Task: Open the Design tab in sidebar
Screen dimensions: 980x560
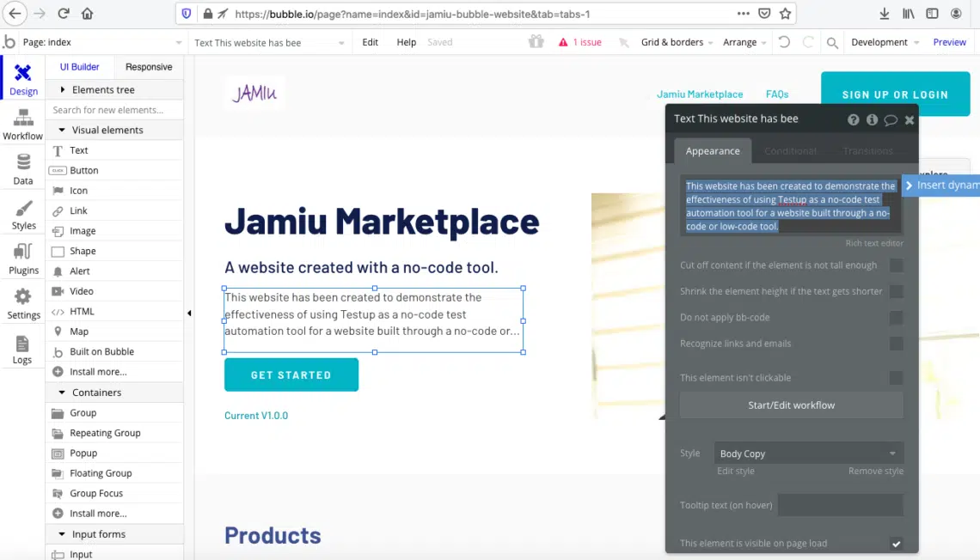Action: tap(23, 79)
